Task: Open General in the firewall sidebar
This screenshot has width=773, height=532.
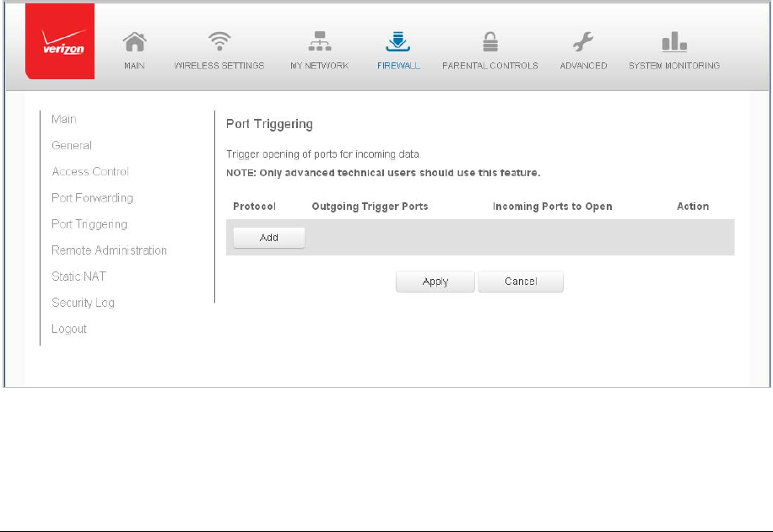Action: [x=72, y=145]
